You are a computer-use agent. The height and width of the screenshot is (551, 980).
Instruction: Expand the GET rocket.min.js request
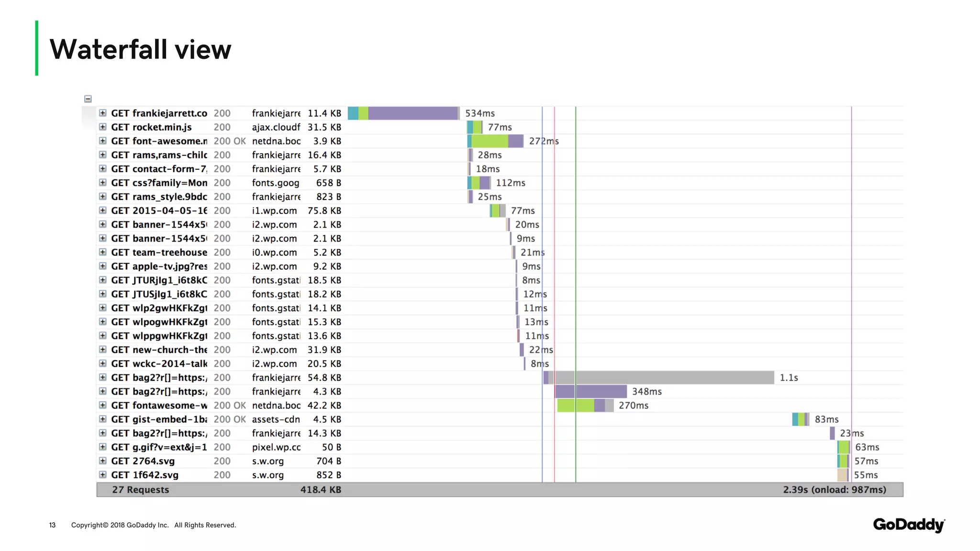[102, 127]
